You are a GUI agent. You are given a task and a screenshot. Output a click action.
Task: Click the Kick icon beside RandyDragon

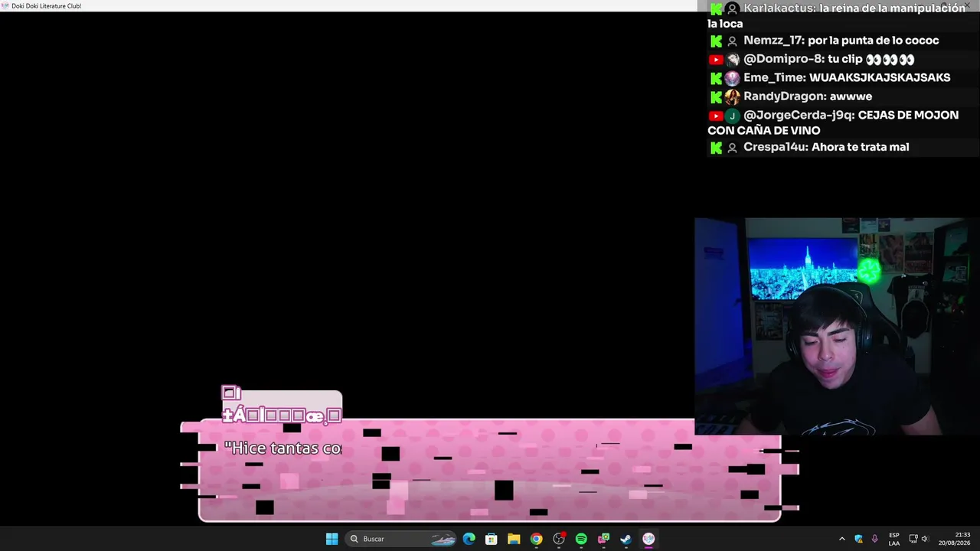pyautogui.click(x=716, y=97)
